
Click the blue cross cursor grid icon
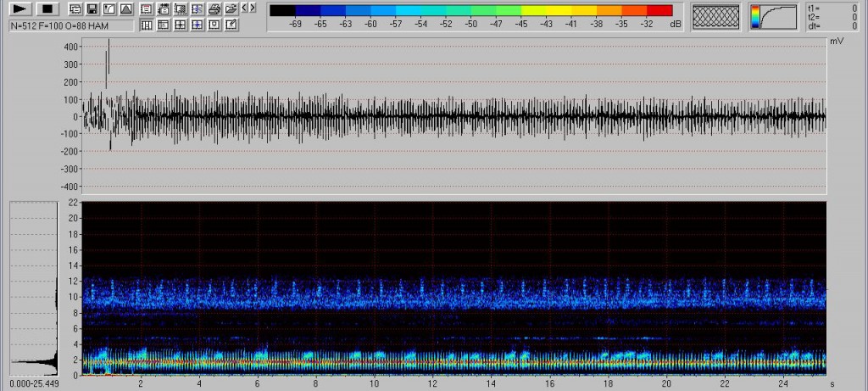[197, 25]
